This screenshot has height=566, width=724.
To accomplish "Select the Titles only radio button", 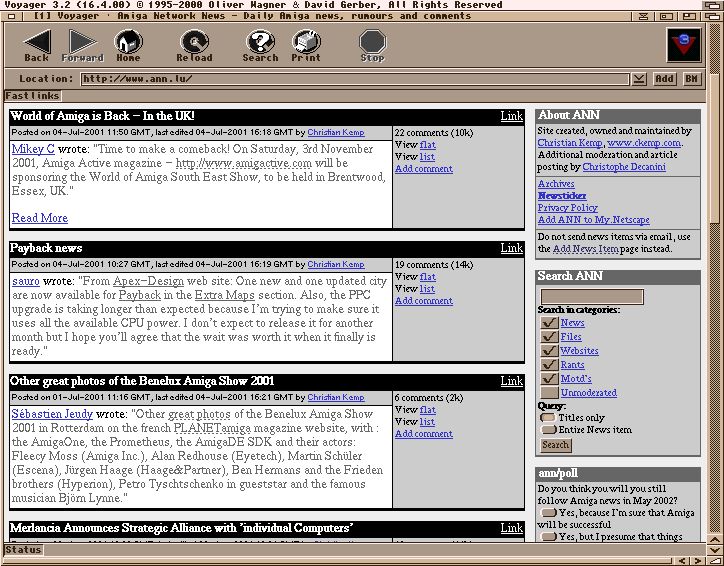I will point(548,417).
